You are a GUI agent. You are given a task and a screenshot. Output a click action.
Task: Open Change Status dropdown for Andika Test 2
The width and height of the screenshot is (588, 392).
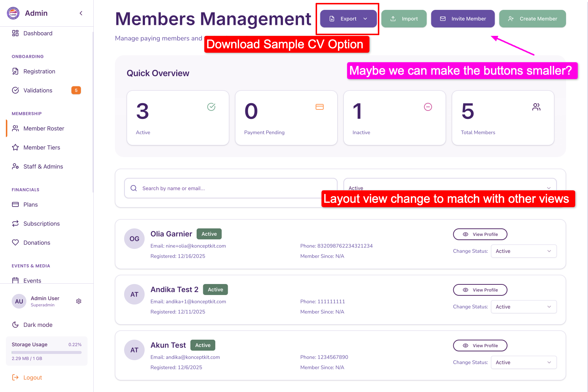click(x=524, y=307)
